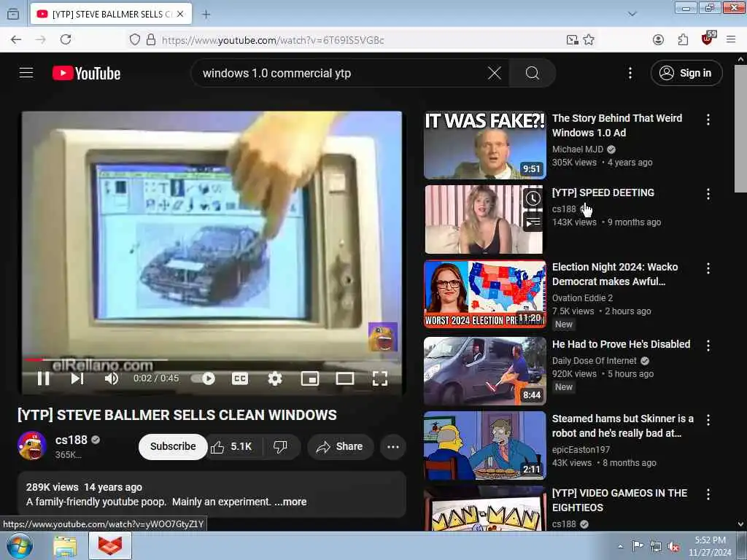Image resolution: width=747 pixels, height=560 pixels.
Task: Click Daily Dose Of Internet channel name
Action: point(594,360)
